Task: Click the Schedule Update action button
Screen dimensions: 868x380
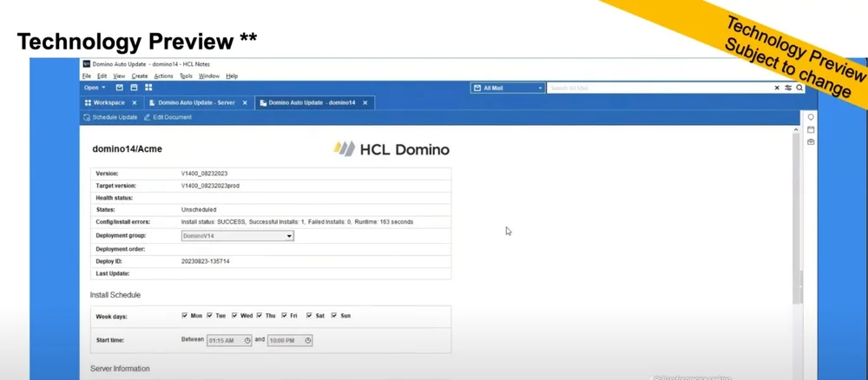Action: point(110,117)
